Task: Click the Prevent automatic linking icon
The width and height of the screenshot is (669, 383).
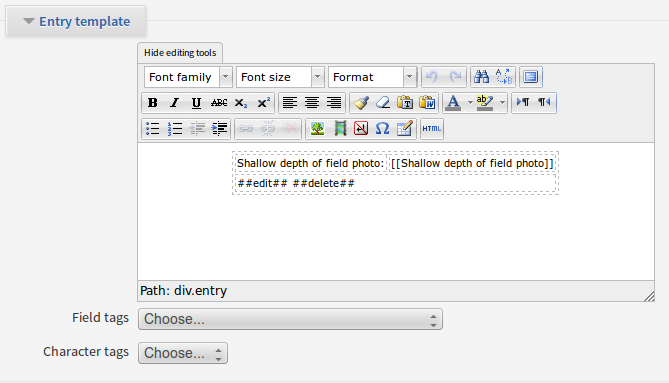Action: [290, 129]
